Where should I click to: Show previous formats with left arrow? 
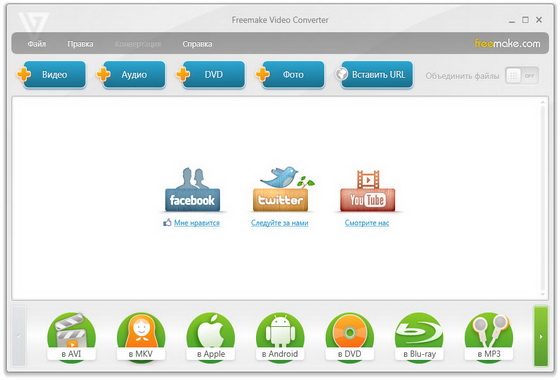coord(19,336)
